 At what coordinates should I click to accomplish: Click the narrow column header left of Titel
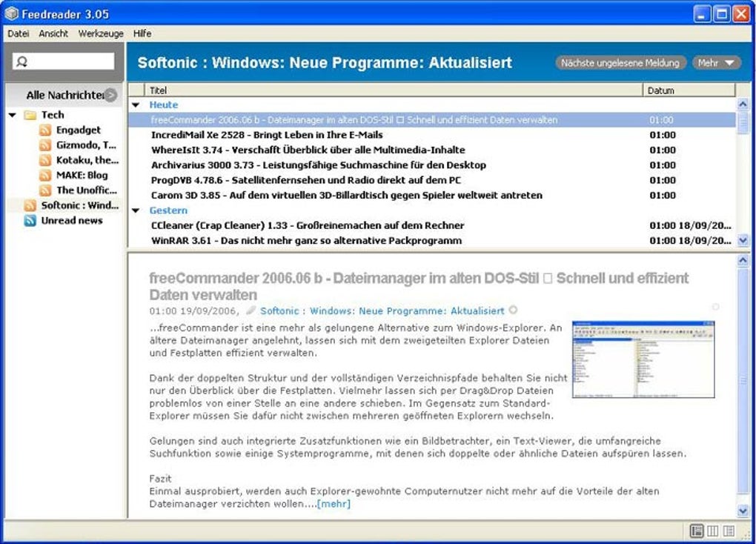(x=136, y=90)
